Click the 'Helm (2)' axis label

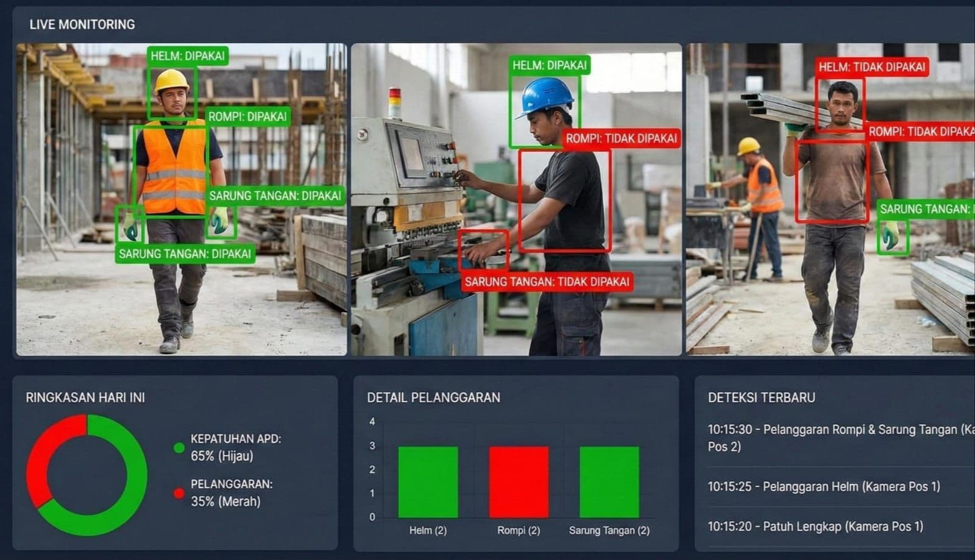point(428,531)
